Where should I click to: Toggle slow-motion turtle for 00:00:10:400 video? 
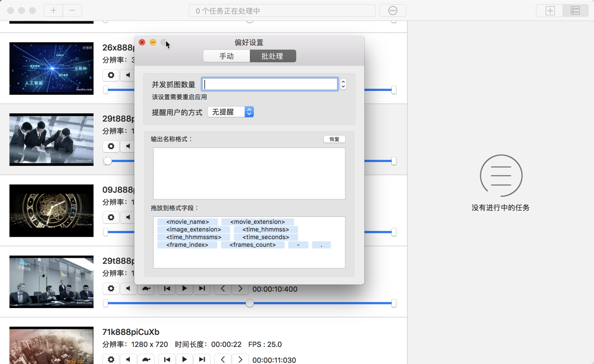tap(146, 288)
